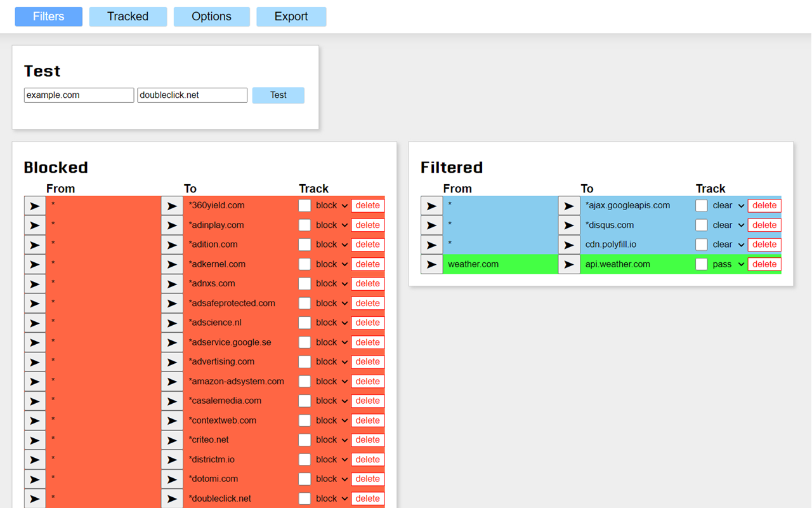Open the Tracked tab
Viewport: 812px width, 508px height.
pyautogui.click(x=128, y=17)
